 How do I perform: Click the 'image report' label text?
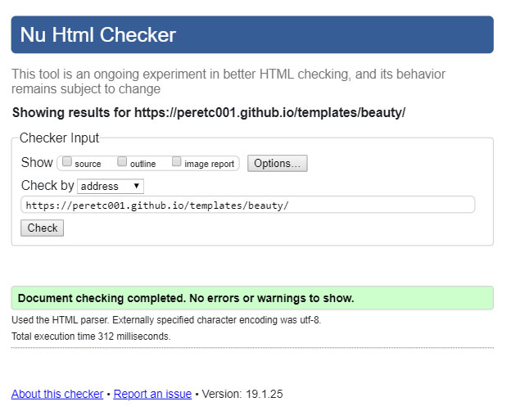pyautogui.click(x=209, y=164)
